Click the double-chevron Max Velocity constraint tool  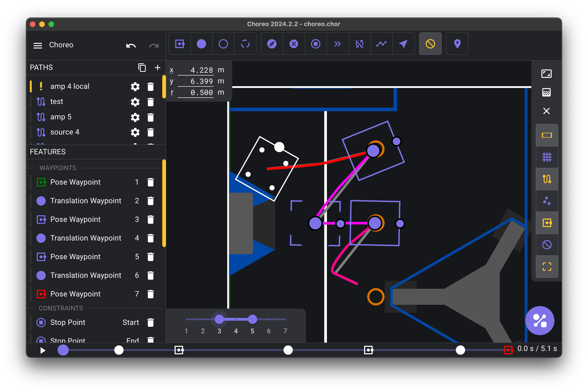click(337, 44)
